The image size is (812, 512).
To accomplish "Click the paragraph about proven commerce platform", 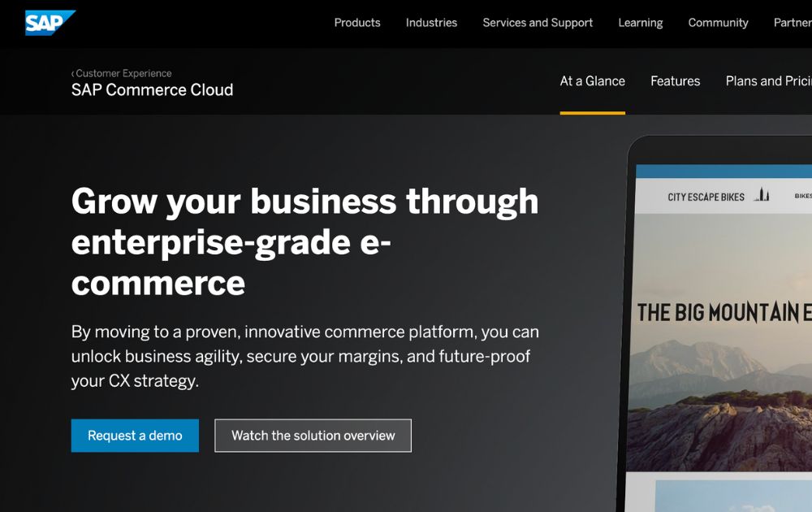I will click(305, 356).
